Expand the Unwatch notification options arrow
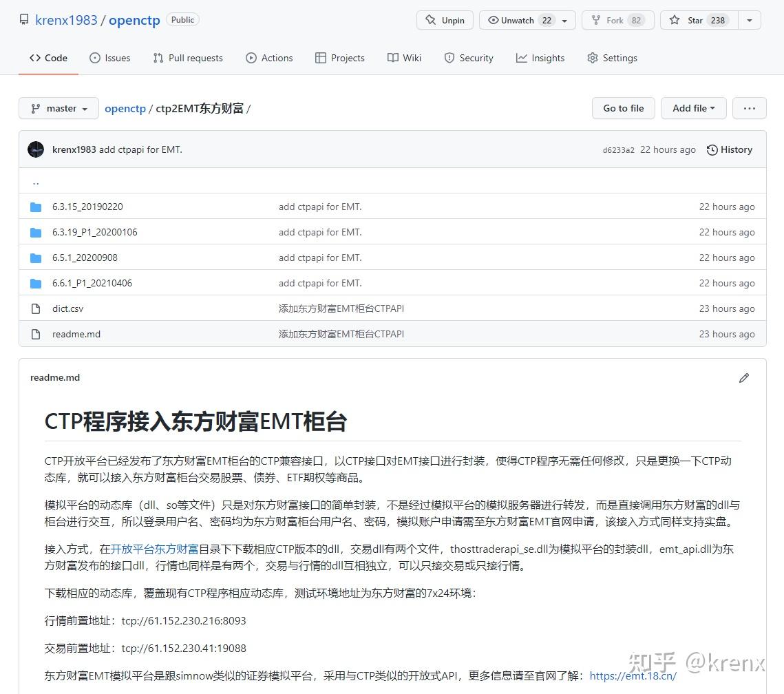This screenshot has width=784, height=694. pos(564,20)
